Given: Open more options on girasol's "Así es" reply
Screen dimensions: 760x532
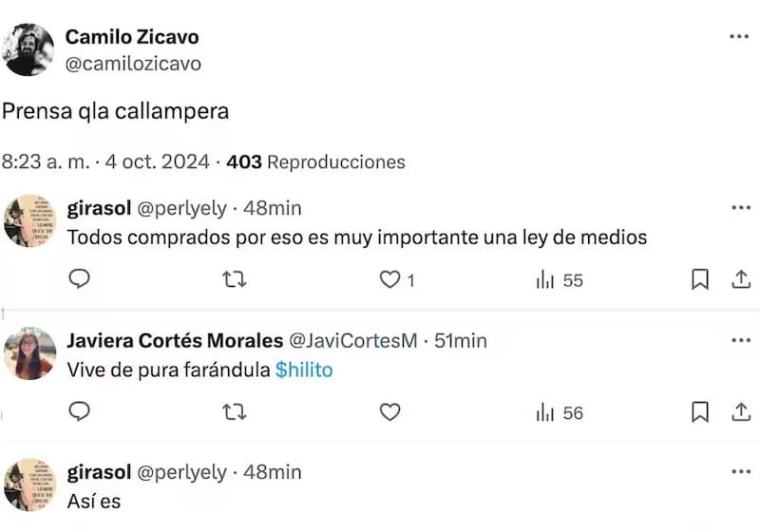Looking at the screenshot, I should [739, 472].
